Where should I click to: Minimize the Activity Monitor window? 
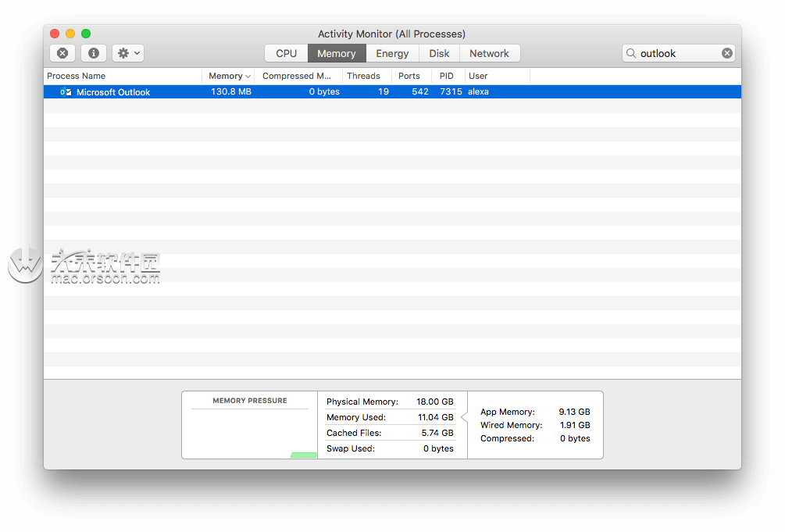coord(70,34)
